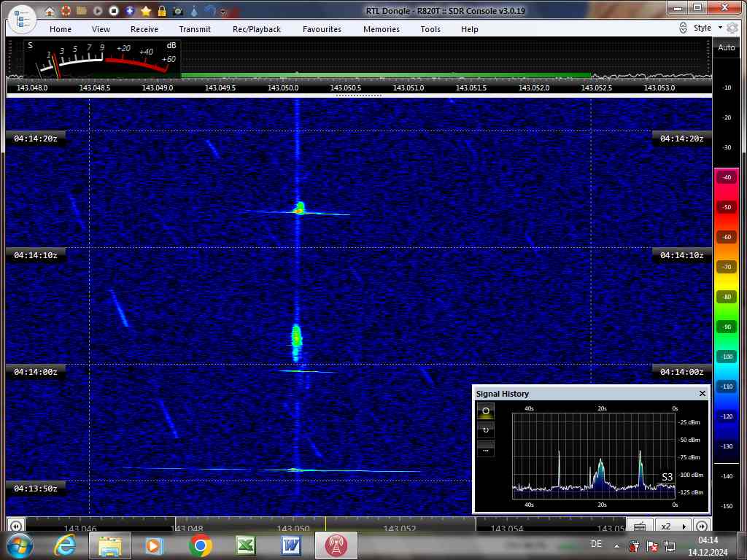The image size is (747, 560).
Task: Click the keyboard icon next to x2
Action: [640, 526]
